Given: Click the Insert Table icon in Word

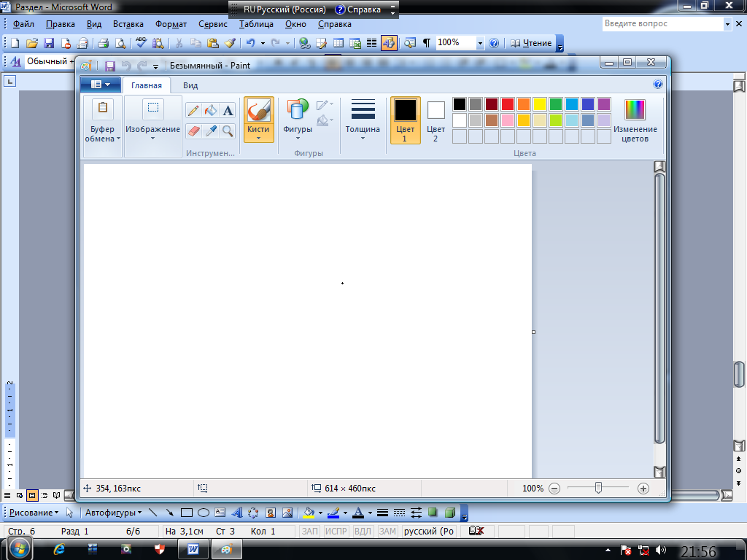Looking at the screenshot, I should [x=338, y=43].
